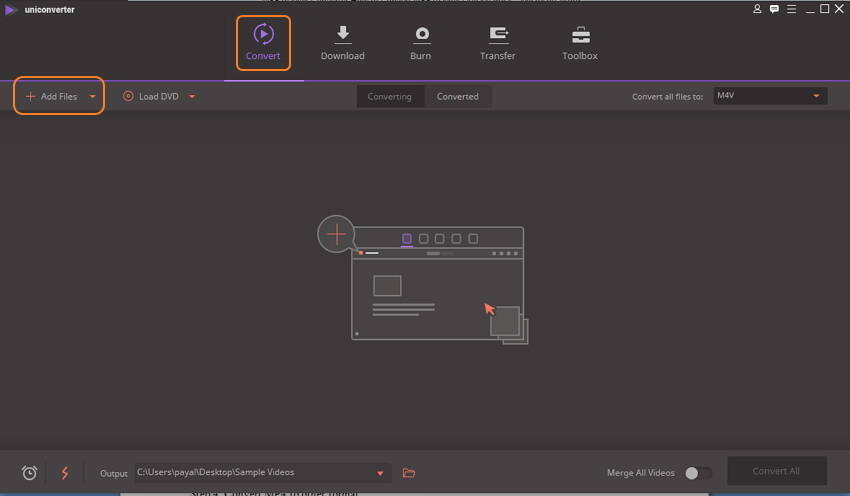Screen dimensions: 850x496
Task: Maximize the uniconverter window
Action: point(825,9)
